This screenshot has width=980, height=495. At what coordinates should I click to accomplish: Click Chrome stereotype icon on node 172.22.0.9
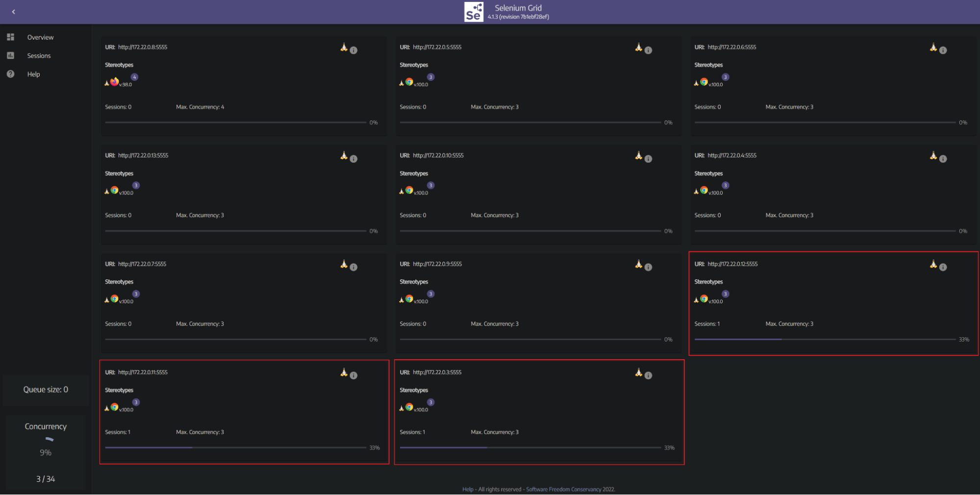point(409,298)
